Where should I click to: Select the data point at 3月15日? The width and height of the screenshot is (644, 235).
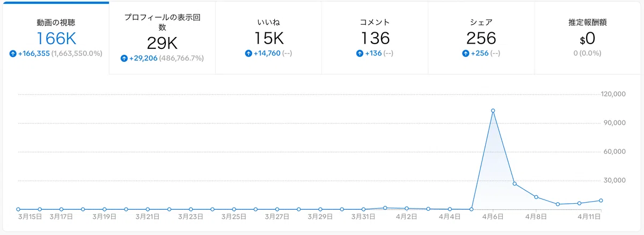18,209
